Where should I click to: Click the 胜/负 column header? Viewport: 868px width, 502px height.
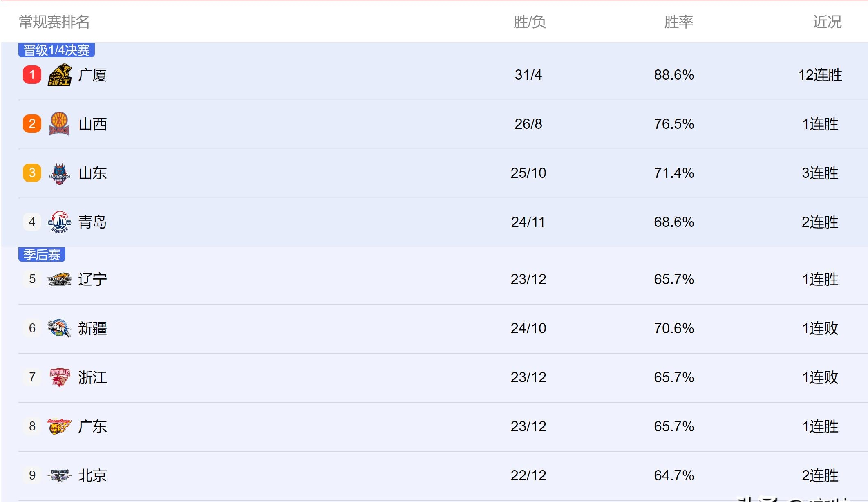530,22
